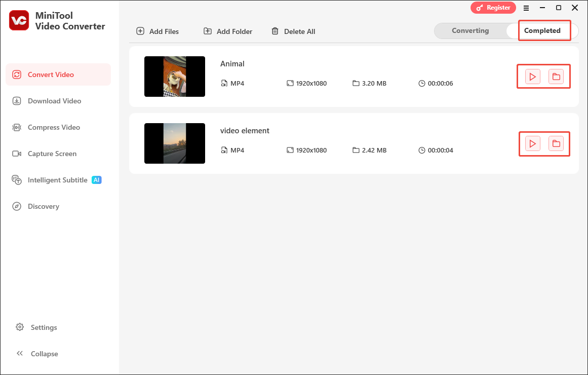Delete all completed conversions
Screen dimensions: 588x375
293,31
